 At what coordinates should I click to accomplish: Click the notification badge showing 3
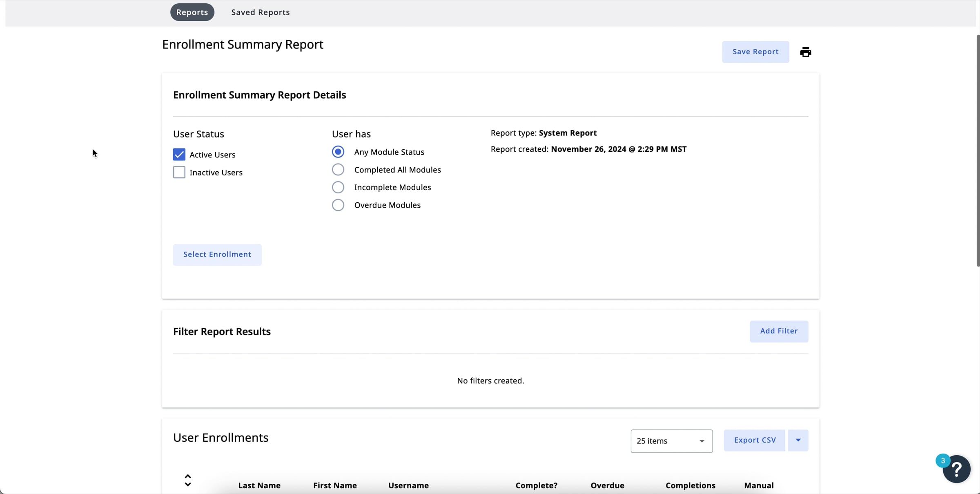click(x=943, y=461)
